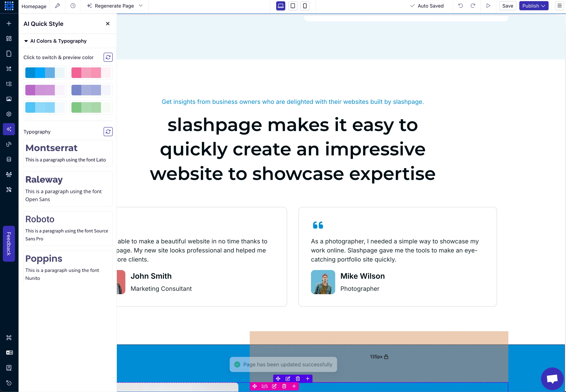Screen dimensions: 566x392
Task: Switch to desktop preview mode
Action: (281, 6)
